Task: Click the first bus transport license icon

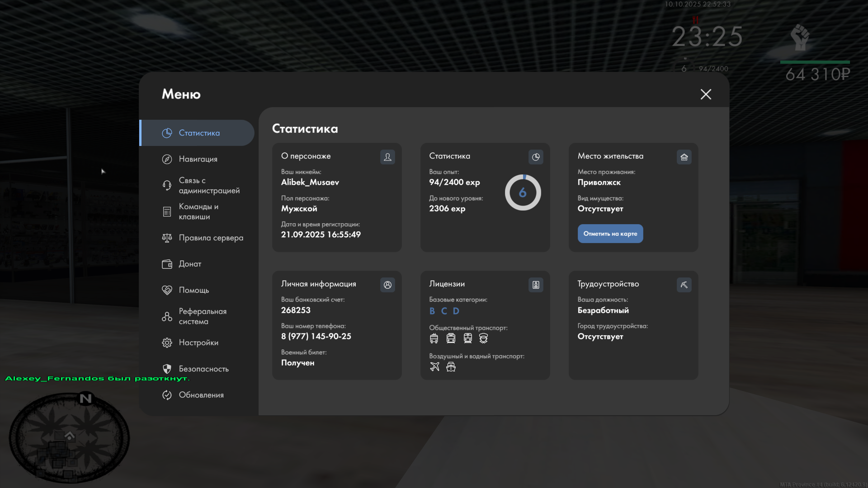Action: 434,338
